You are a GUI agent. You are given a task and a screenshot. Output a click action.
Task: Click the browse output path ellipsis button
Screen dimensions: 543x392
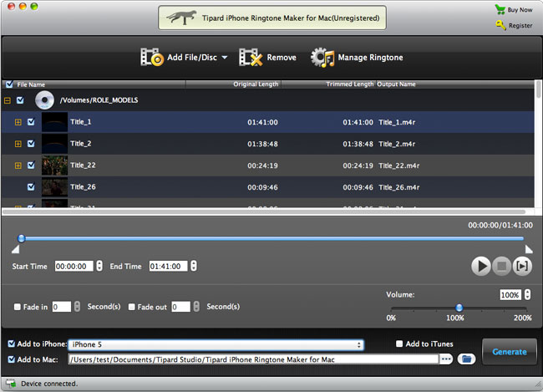pos(446,359)
